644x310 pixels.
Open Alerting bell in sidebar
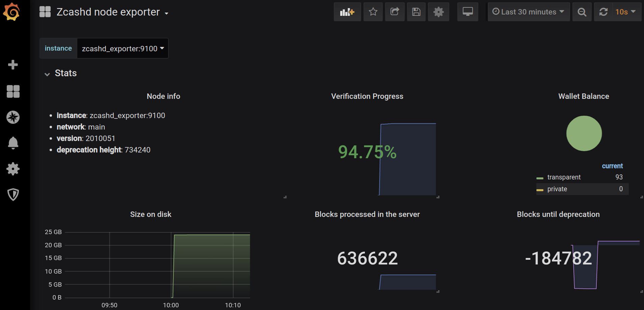(x=13, y=143)
